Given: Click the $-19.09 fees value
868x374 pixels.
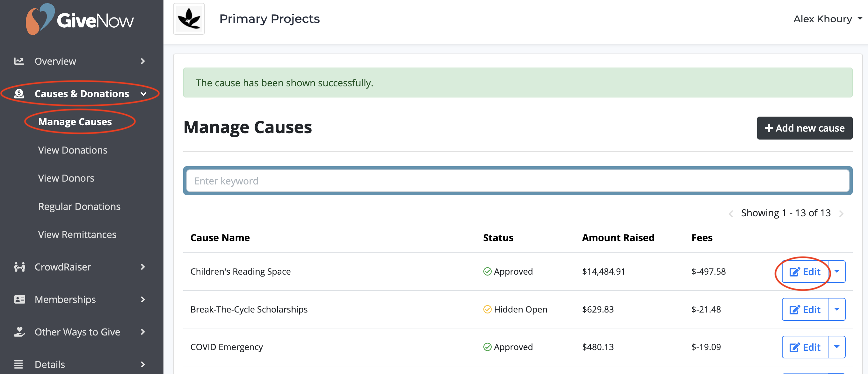Looking at the screenshot, I should pos(706,347).
